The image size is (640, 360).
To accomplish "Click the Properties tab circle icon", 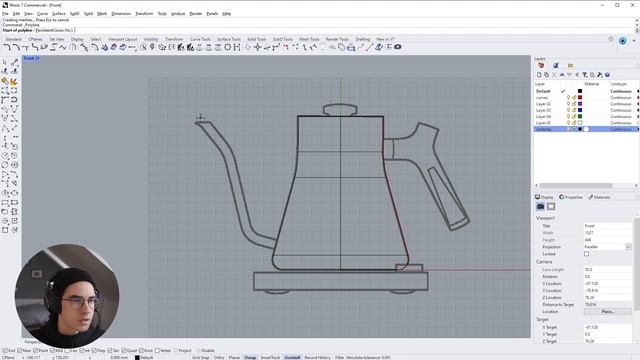I will [x=562, y=197].
